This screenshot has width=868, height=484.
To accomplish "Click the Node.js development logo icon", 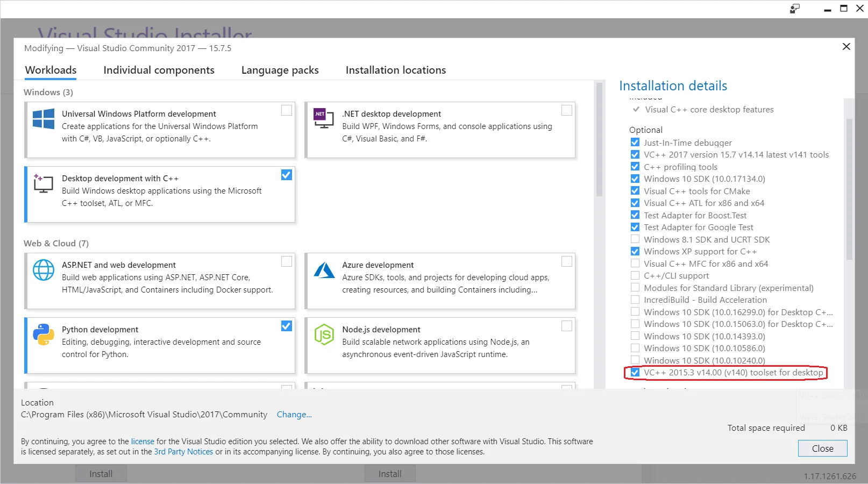I will click(324, 334).
